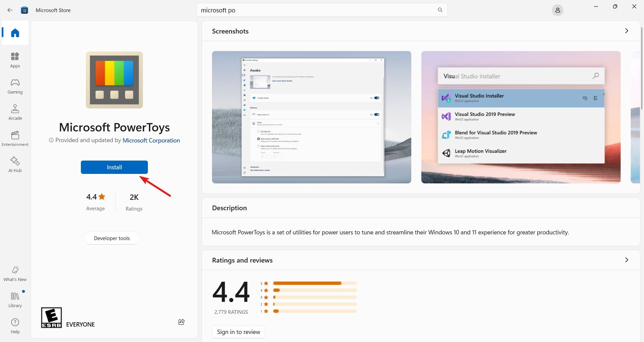Click the share icon for PowerToys
This screenshot has width=644, height=342.
pos(181,322)
